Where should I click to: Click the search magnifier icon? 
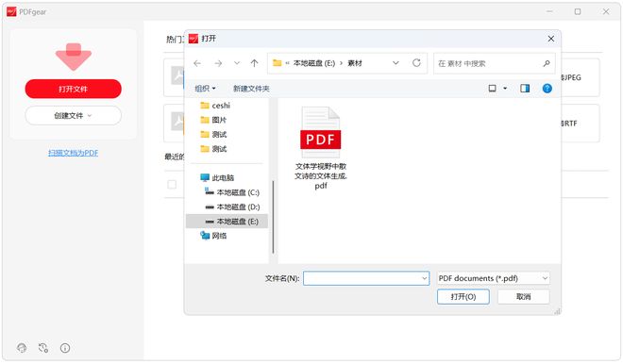(547, 63)
